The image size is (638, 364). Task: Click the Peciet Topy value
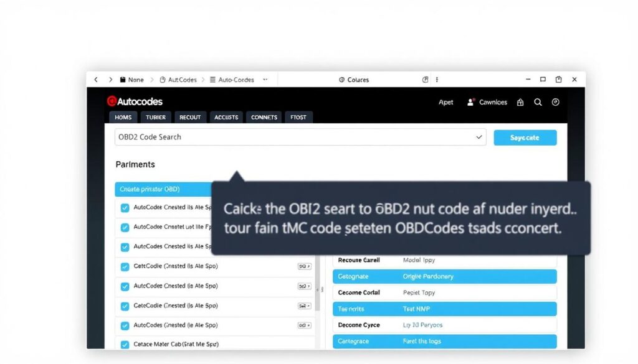pyautogui.click(x=419, y=292)
